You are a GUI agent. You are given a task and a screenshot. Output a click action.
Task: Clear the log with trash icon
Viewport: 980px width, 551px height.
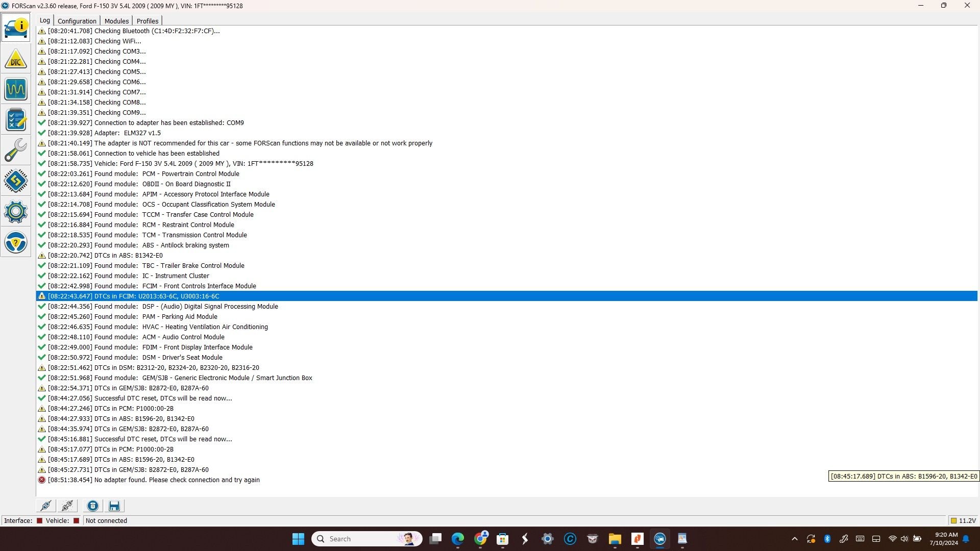93,506
